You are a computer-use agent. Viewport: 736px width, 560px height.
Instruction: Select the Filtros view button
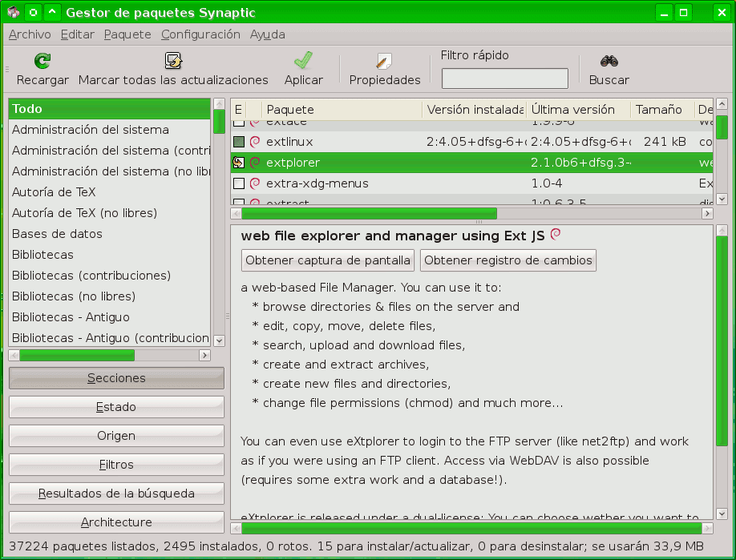point(116,465)
